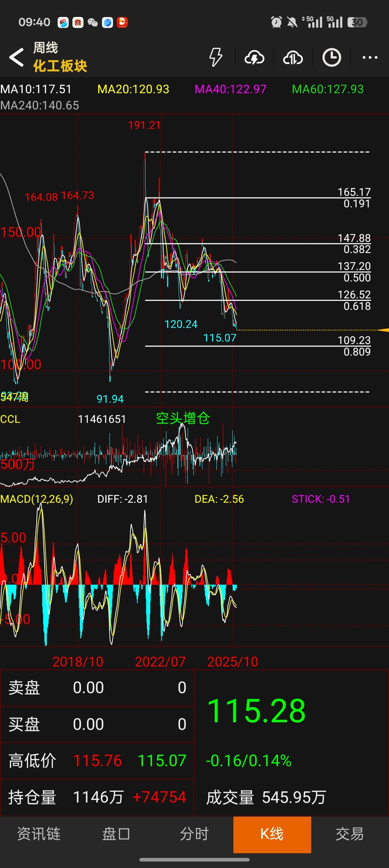This screenshot has height=868, width=389.
Task: Tap the MA60:127.93 indicator label
Action: (x=328, y=89)
